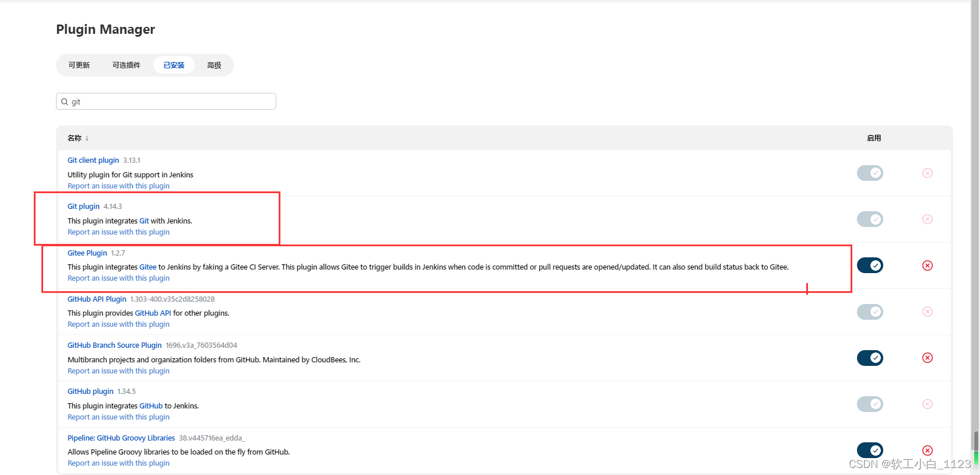The height and width of the screenshot is (475, 980).
Task: Toggle the GitHub plugin enable switch
Action: point(870,404)
